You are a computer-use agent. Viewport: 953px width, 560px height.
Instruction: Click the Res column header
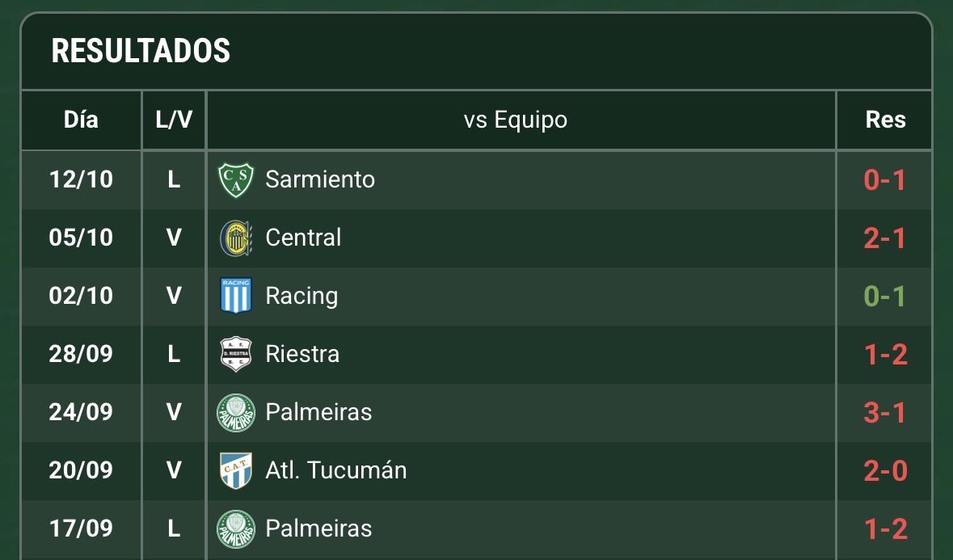(885, 120)
